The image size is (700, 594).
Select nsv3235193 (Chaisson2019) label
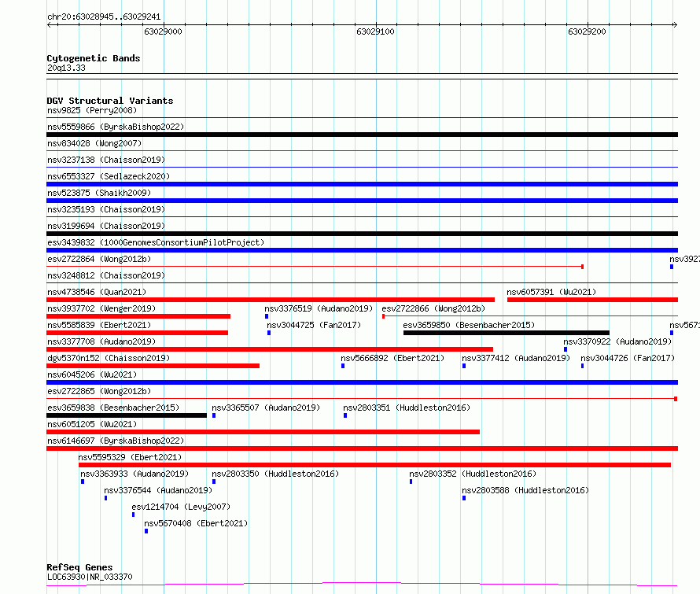click(106, 209)
